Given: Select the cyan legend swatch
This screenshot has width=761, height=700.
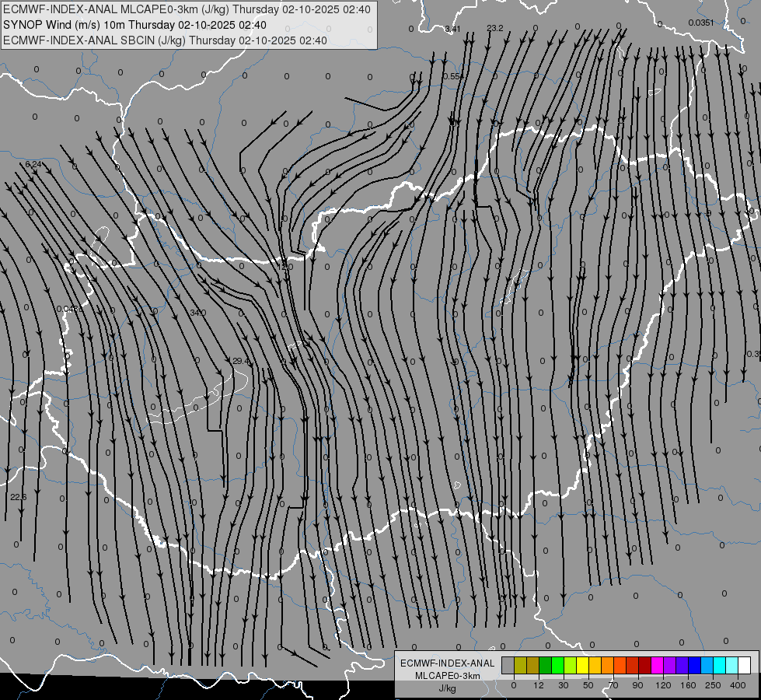Looking at the screenshot, I should (721, 665).
